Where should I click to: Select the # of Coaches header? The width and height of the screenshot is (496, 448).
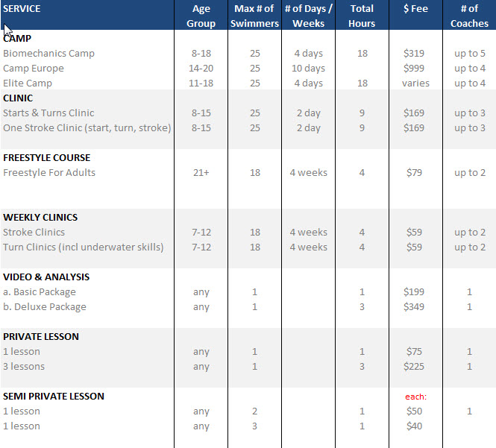[x=469, y=16]
